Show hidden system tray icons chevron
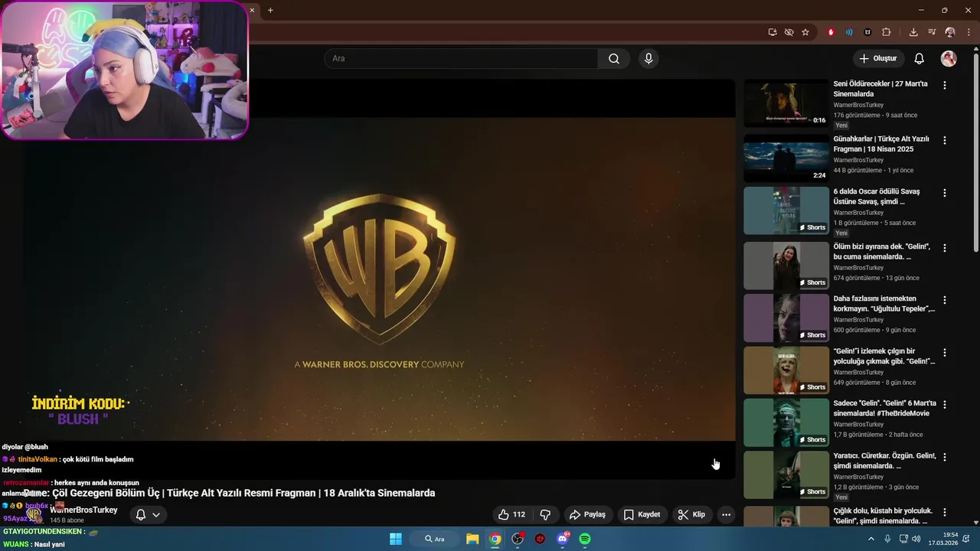980x551 pixels. tap(871, 539)
